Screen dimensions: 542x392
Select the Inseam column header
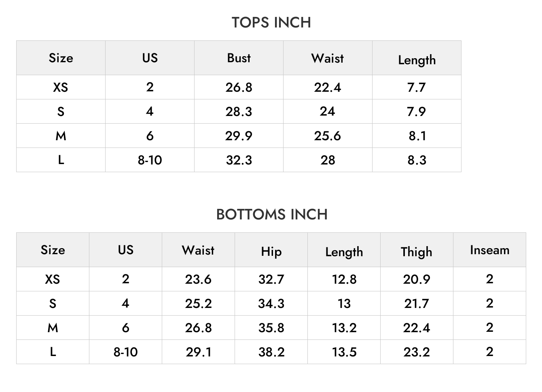489,250
